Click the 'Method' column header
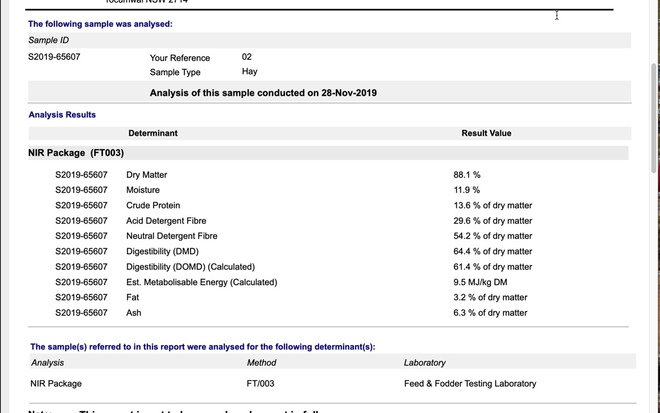This screenshot has height=413, width=660. pos(261,363)
